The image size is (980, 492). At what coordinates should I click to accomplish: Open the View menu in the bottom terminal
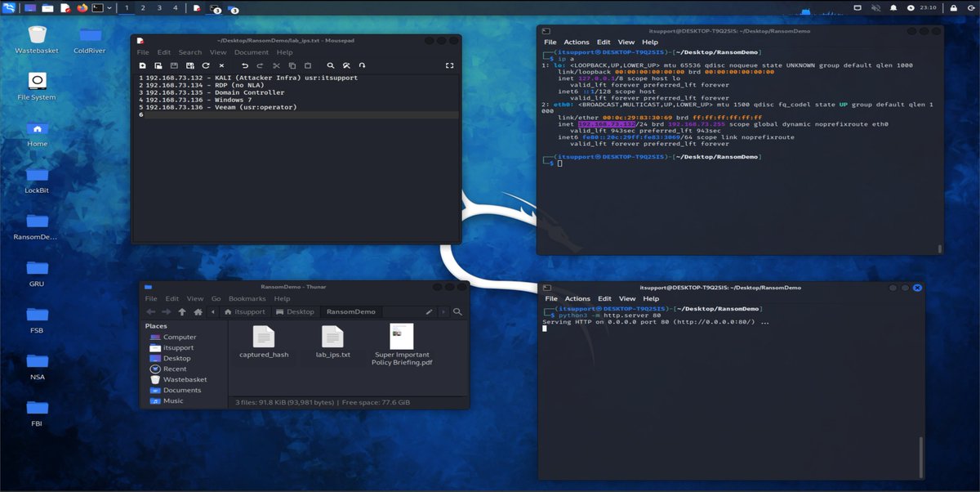627,299
